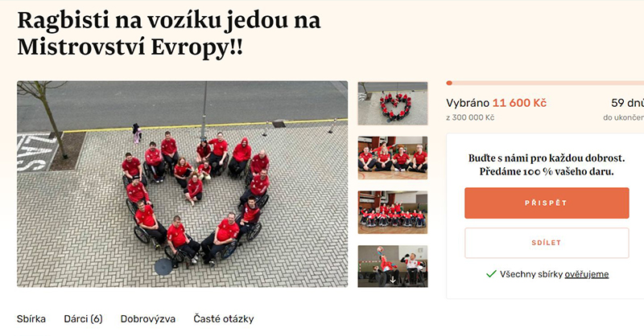The image size is (644, 336).
Task: Click the fundraising progress bar
Action: coord(545,84)
